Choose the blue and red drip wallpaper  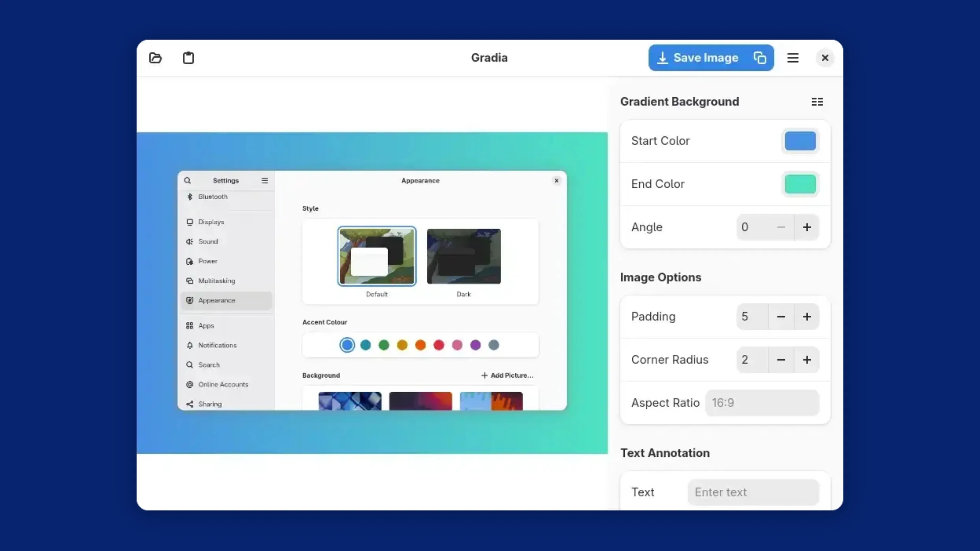[491, 401]
